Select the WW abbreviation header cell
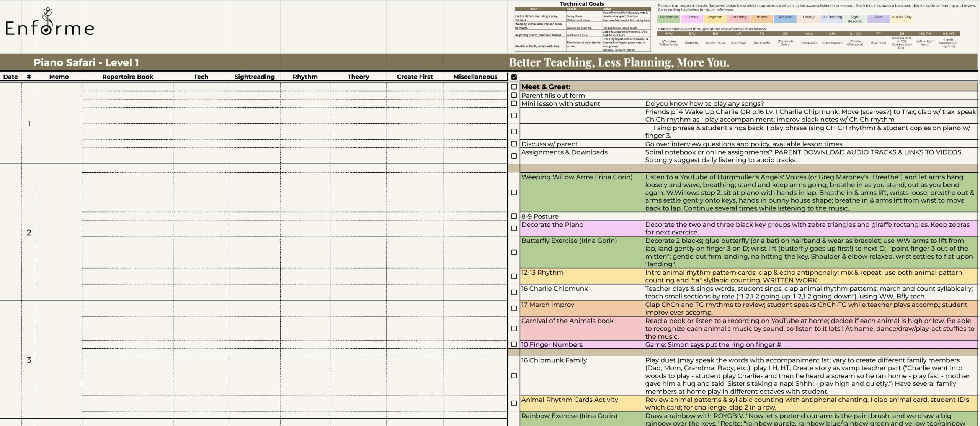Viewport: 980px width, 426px height. click(668, 34)
